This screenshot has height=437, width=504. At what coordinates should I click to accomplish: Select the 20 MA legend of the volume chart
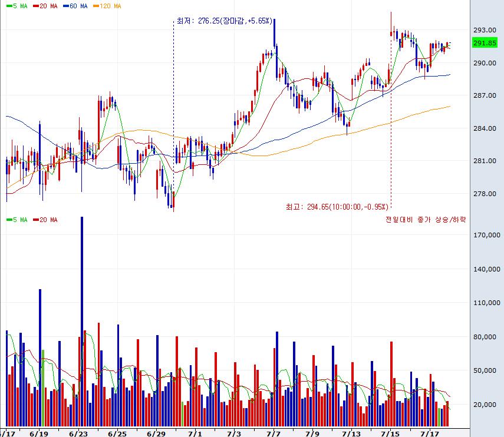coord(45,220)
